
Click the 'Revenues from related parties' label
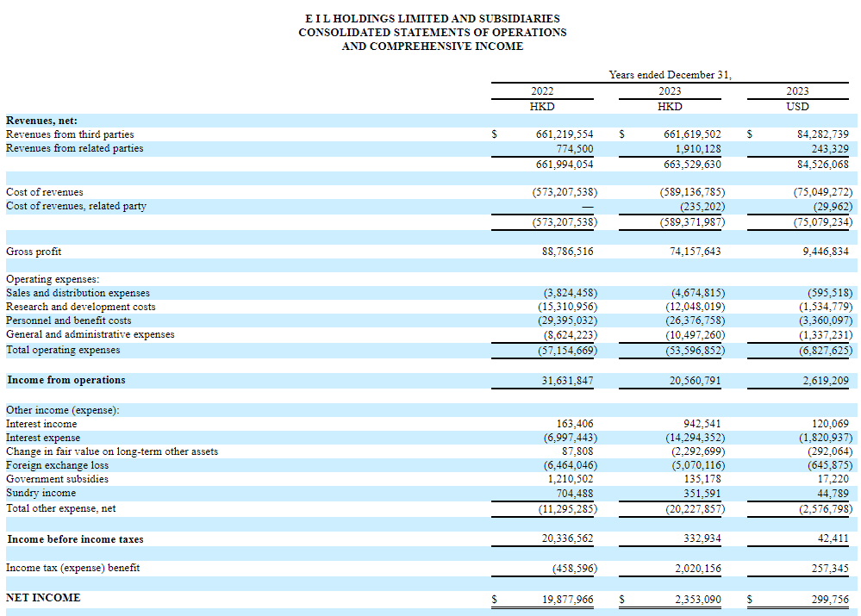tap(75, 148)
